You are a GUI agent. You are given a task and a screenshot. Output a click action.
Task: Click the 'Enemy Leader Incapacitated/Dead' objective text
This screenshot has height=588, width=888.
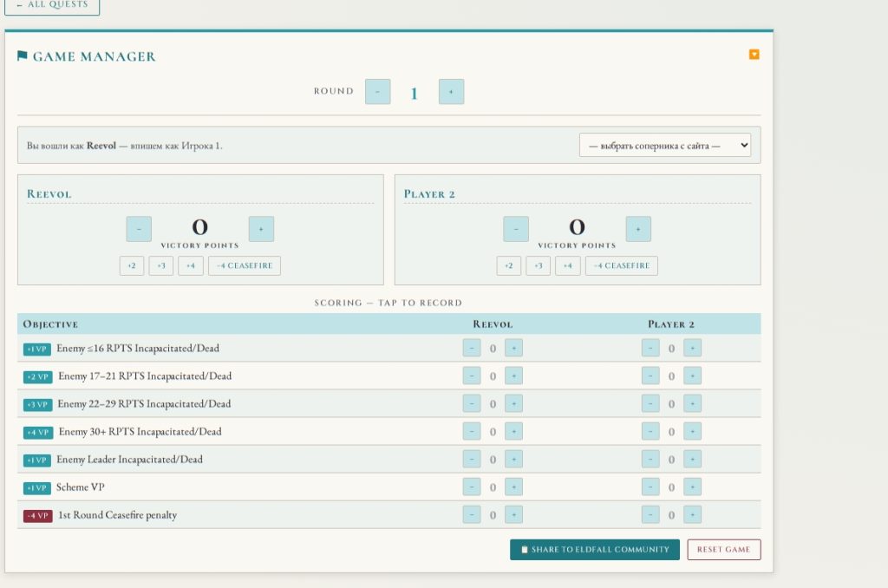(129, 460)
